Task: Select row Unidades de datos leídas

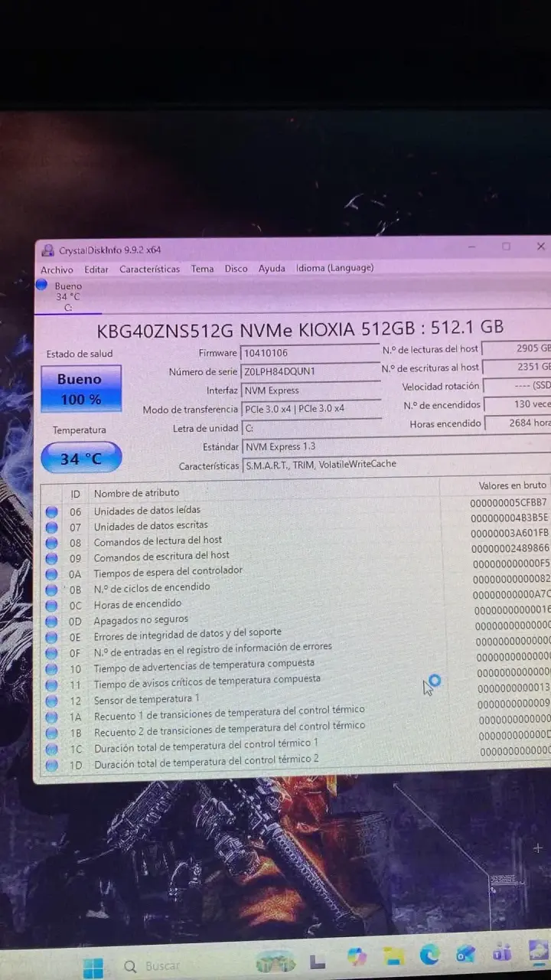Action: click(297, 508)
